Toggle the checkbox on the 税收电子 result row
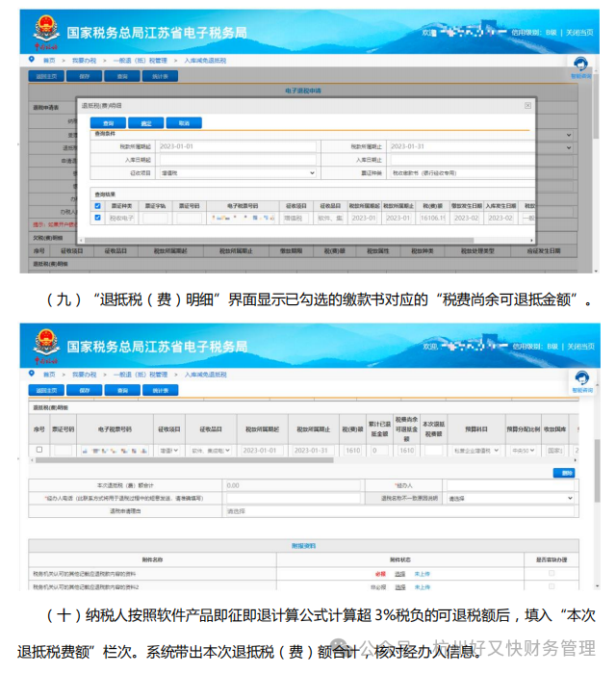Viewport: 616px width, 674px height. [97, 218]
